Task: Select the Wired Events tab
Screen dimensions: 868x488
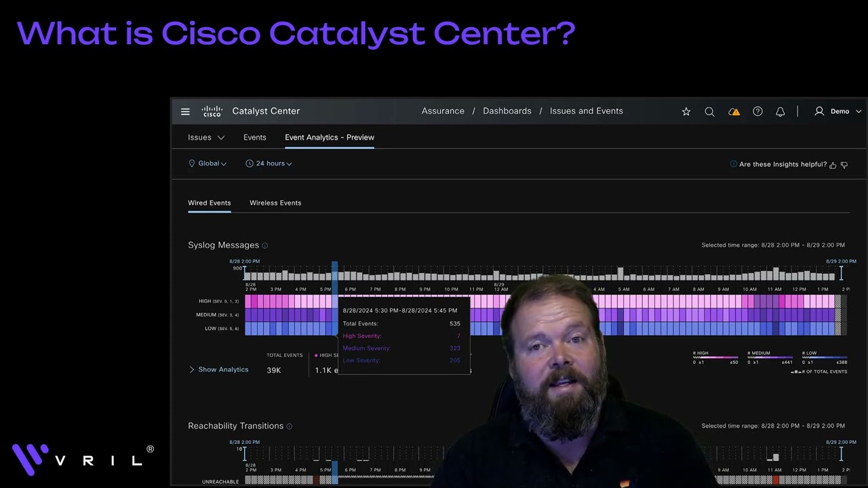Action: [210, 203]
